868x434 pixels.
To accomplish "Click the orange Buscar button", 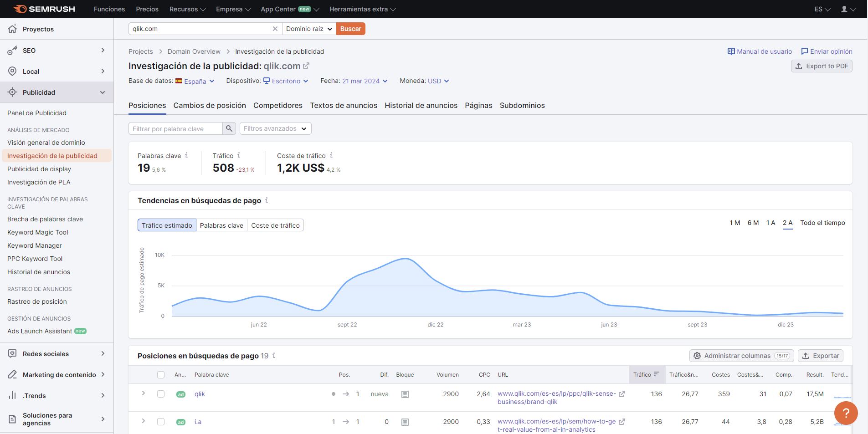I will click(x=351, y=29).
